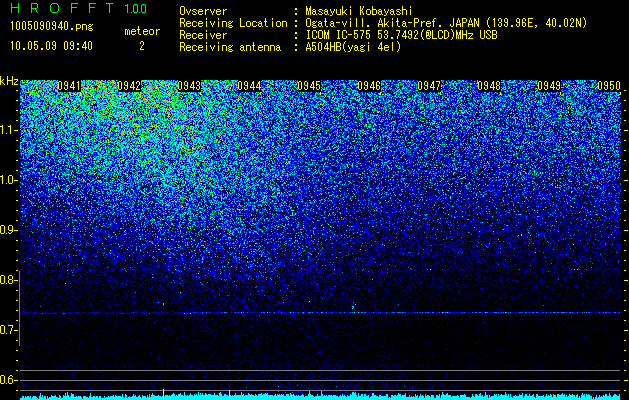Click the 0945 time marker

(309, 86)
